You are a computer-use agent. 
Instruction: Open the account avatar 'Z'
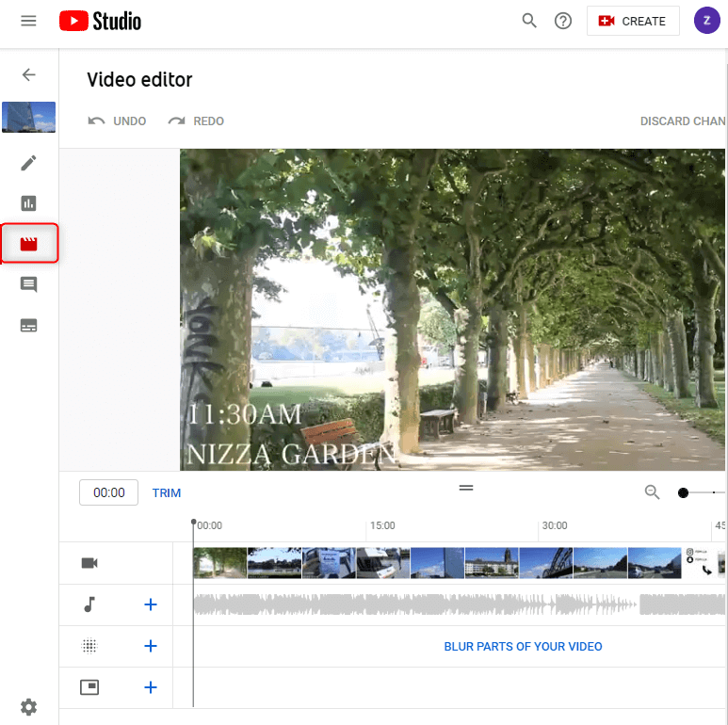pyautogui.click(x=706, y=21)
